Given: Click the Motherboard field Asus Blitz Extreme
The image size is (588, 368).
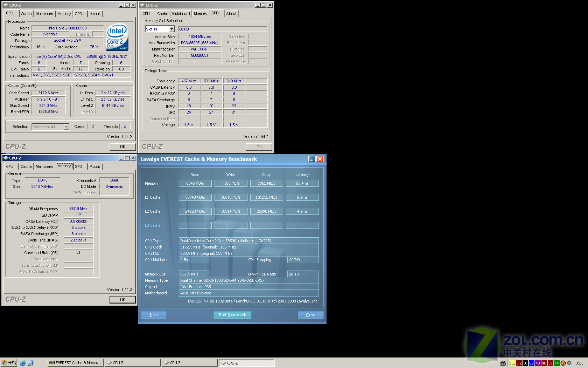Looking at the screenshot, I should click(248, 293).
